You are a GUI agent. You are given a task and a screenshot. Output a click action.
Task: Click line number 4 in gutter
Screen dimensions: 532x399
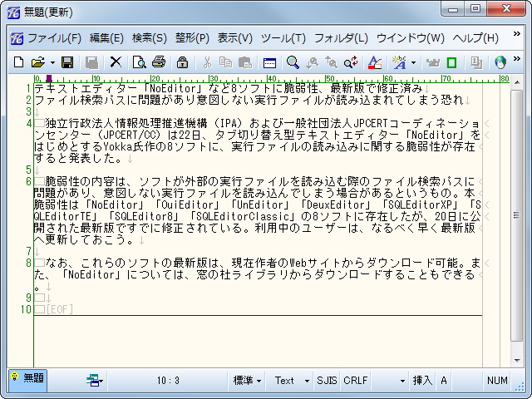[x=29, y=123]
